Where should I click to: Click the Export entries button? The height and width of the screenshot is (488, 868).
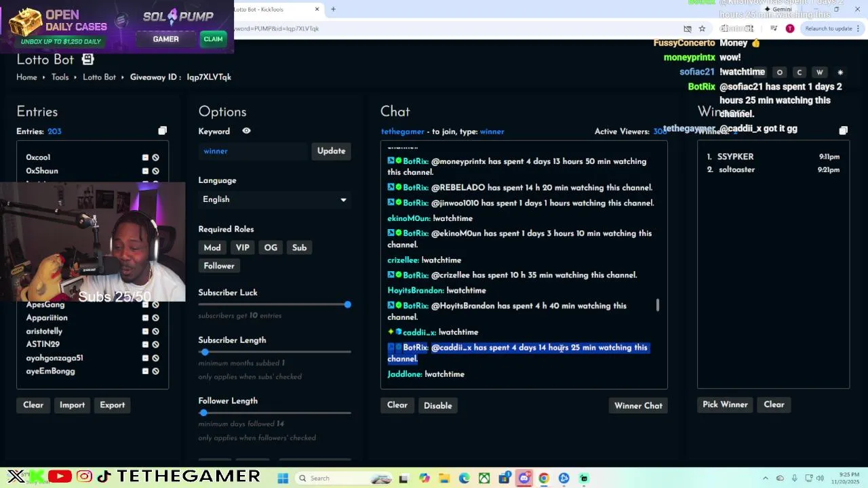click(113, 405)
